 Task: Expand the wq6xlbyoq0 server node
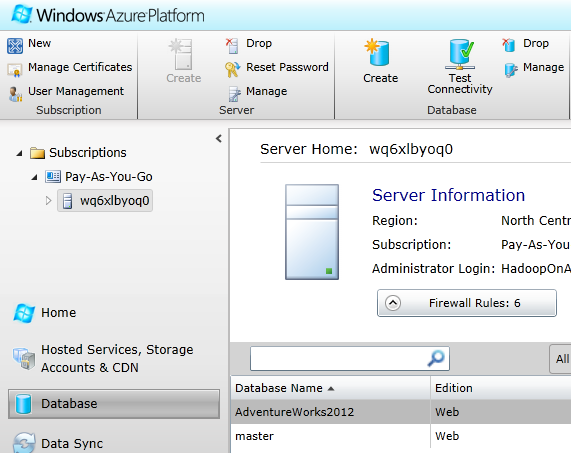(x=48, y=201)
